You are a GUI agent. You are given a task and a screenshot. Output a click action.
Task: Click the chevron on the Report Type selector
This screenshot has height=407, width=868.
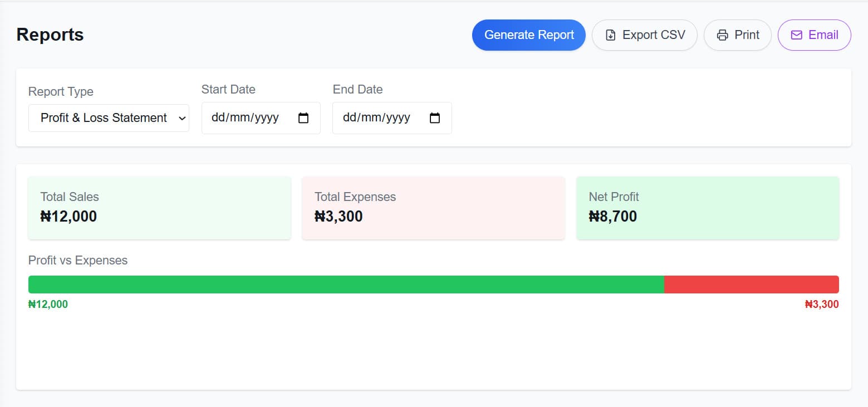(182, 118)
